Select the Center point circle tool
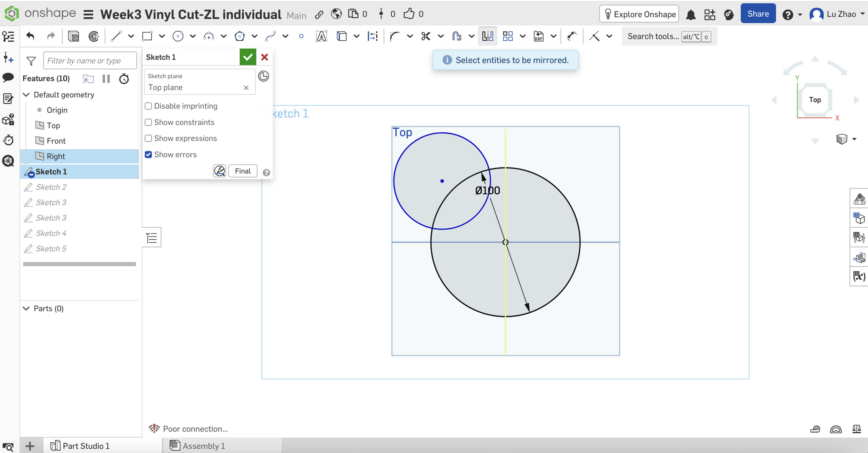Screen dimensions: 868x453 pyautogui.click(x=178, y=36)
